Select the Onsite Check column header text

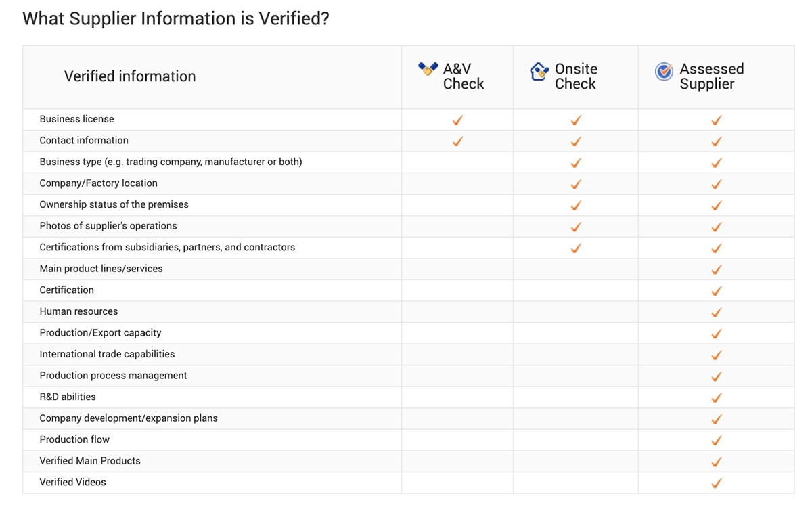(576, 76)
